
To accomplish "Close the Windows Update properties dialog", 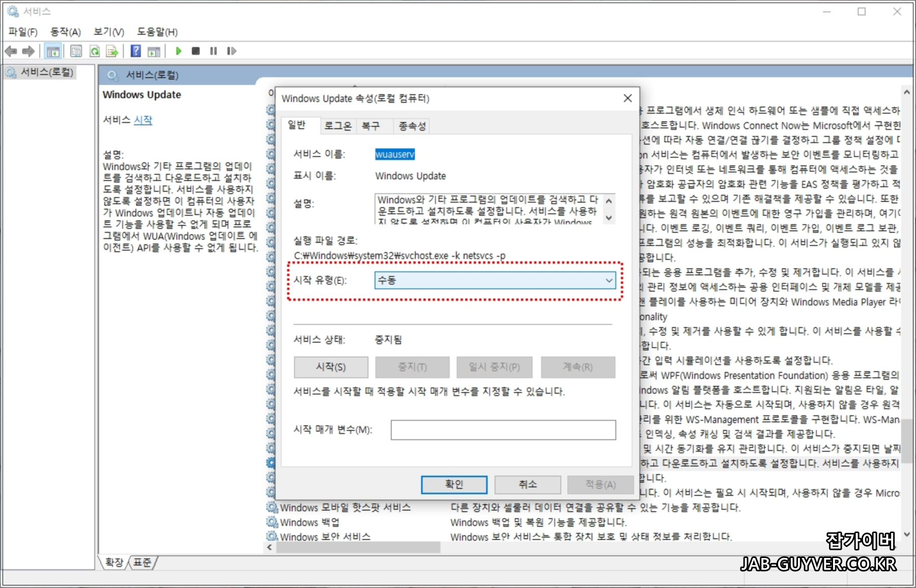I will (x=628, y=98).
